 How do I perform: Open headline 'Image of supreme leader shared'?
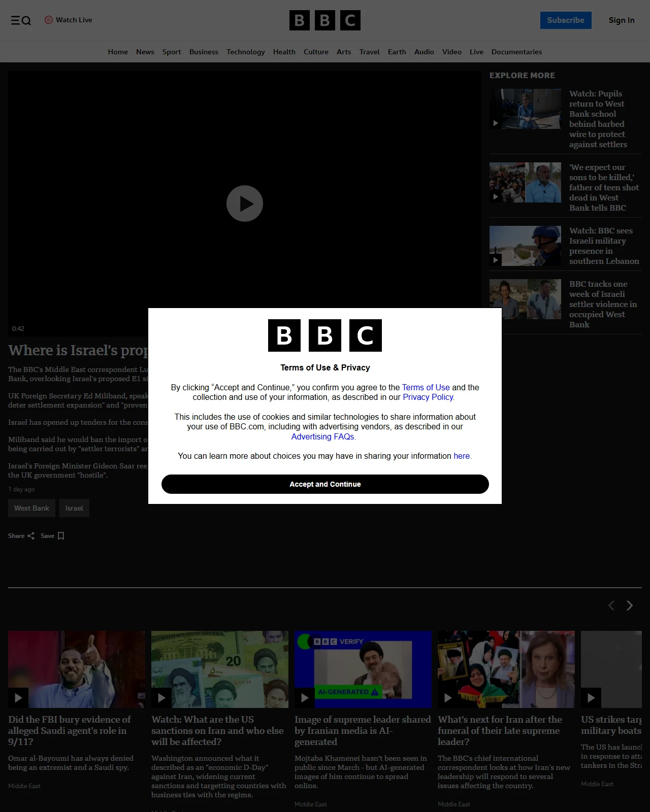[x=363, y=730]
